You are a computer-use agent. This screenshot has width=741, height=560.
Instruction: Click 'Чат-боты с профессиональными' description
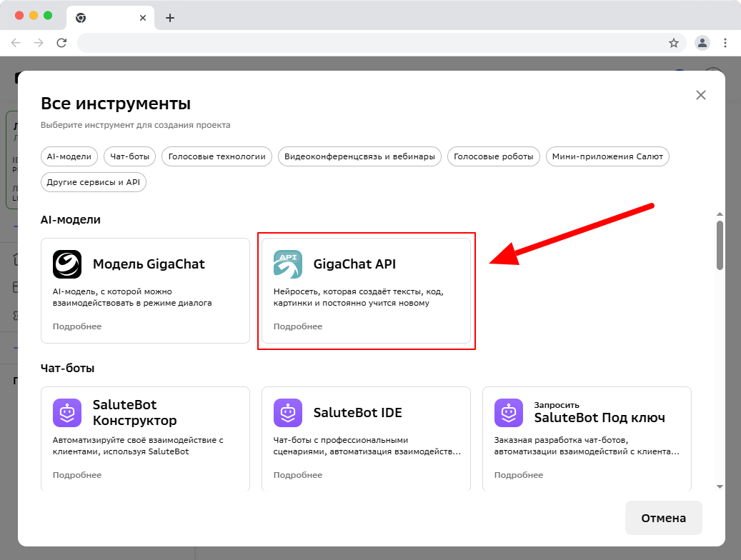coord(367,446)
